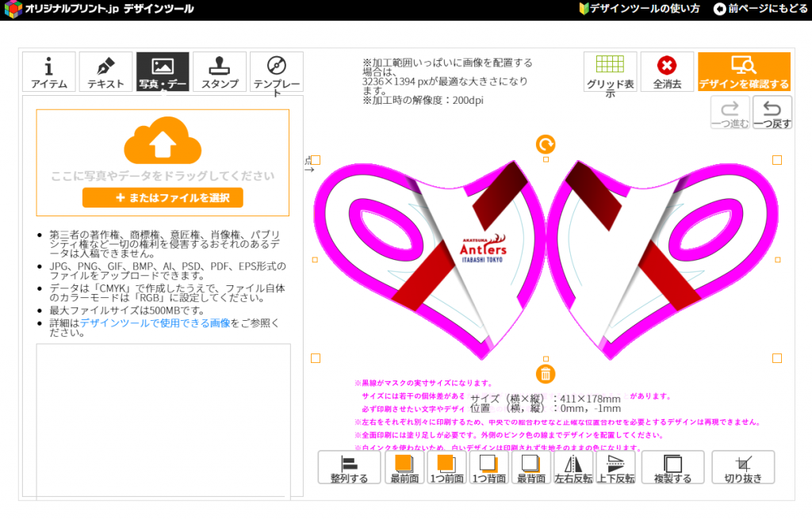The width and height of the screenshot is (812, 519).
Task: Click text 最大ファイルサイズは500MBです。
Action: 128,311
